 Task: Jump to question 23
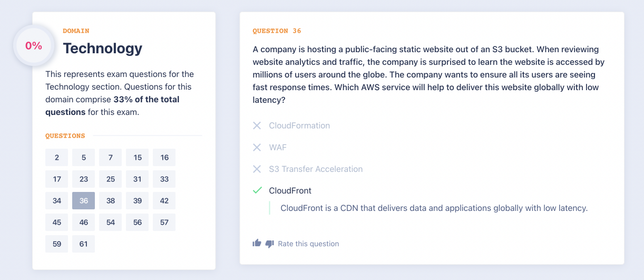pos(84,179)
